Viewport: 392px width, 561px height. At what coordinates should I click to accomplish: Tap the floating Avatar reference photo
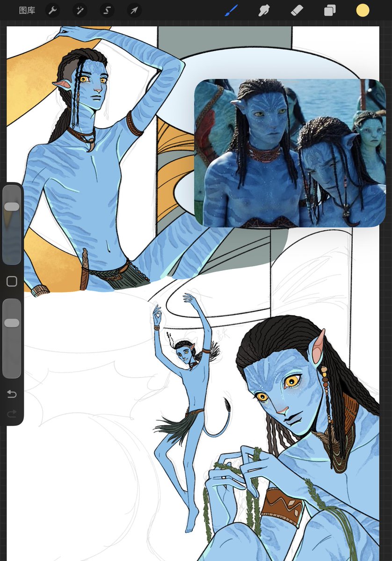[290, 153]
